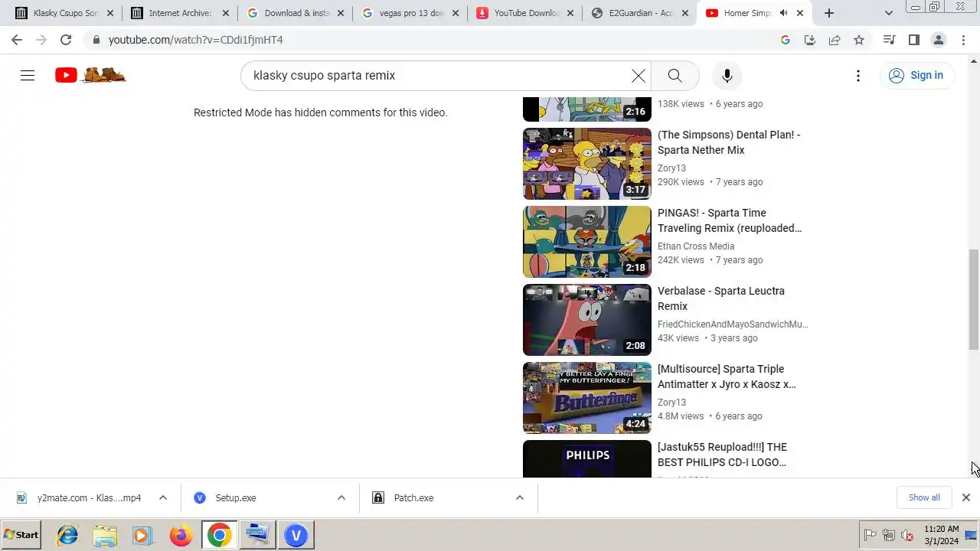Image resolution: width=980 pixels, height=551 pixels.
Task: Open the Patch.exe download item
Action: click(403, 497)
